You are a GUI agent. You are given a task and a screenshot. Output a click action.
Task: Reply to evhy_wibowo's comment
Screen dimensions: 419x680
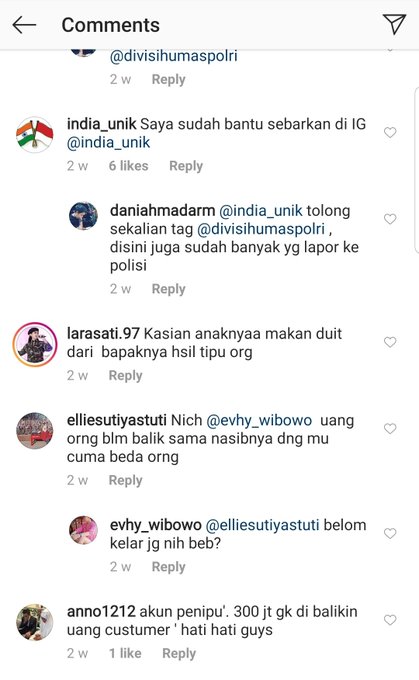[168, 567]
